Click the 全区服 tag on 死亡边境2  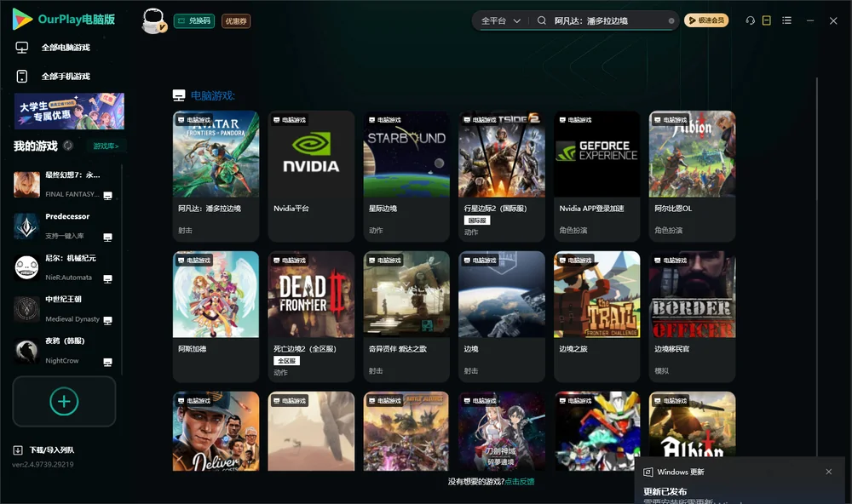click(286, 361)
